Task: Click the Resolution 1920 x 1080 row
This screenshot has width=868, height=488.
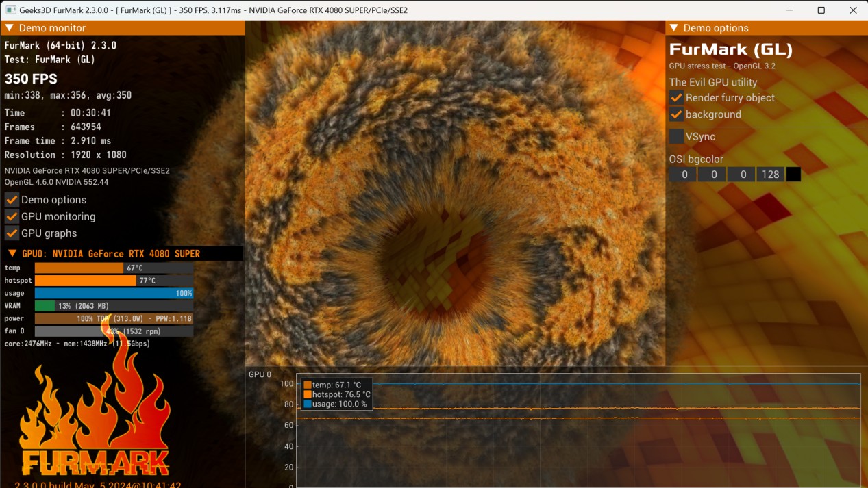Action: pos(65,155)
